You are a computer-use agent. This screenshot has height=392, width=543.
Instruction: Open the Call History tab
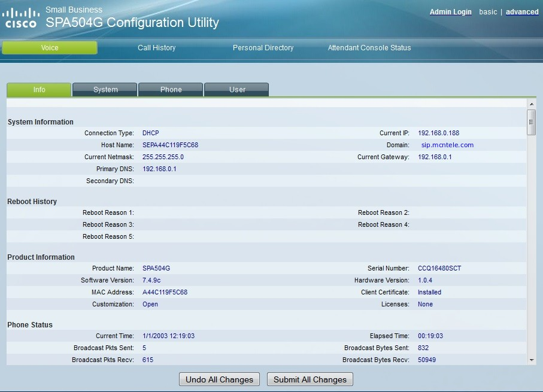click(x=156, y=48)
